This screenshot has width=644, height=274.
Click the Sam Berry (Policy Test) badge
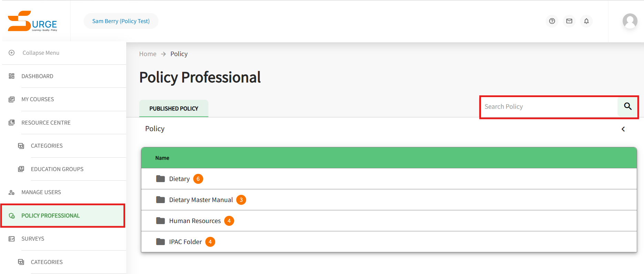pos(121,21)
